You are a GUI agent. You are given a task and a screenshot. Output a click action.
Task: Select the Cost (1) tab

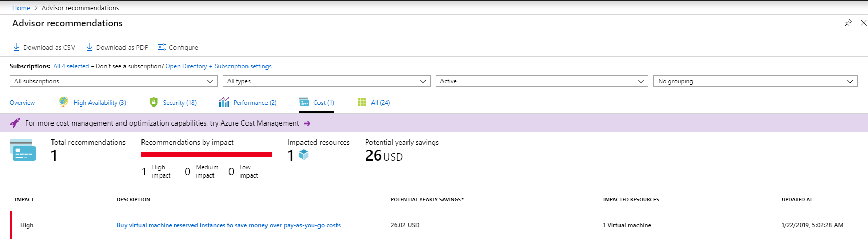coord(324,103)
